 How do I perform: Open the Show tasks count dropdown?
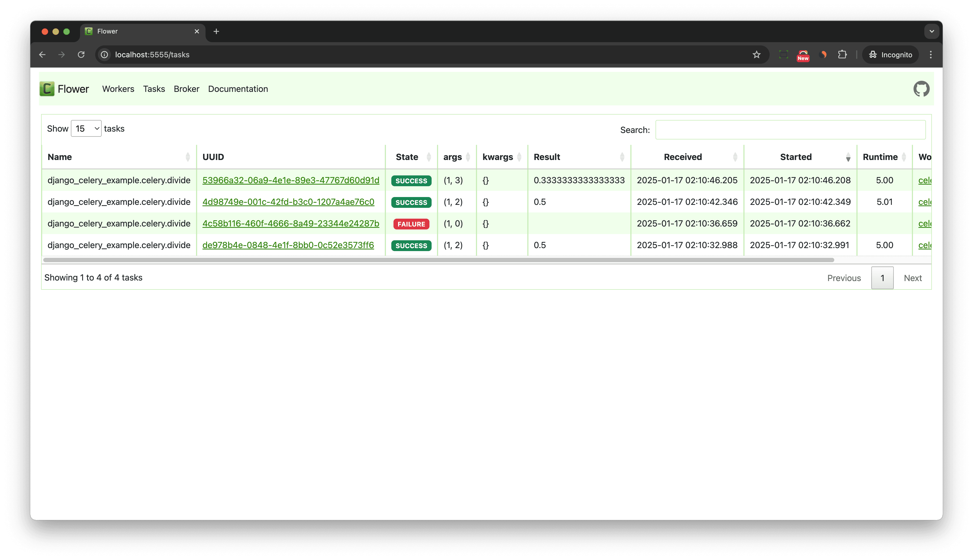tap(86, 128)
